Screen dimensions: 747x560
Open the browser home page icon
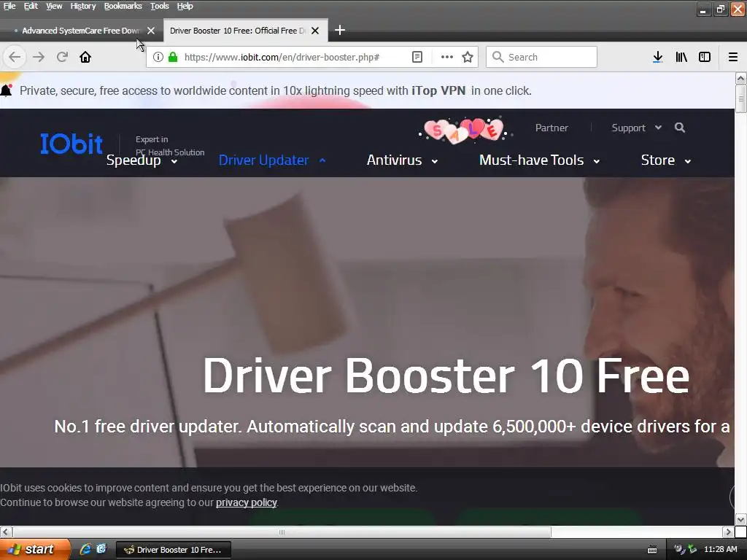[x=85, y=57]
